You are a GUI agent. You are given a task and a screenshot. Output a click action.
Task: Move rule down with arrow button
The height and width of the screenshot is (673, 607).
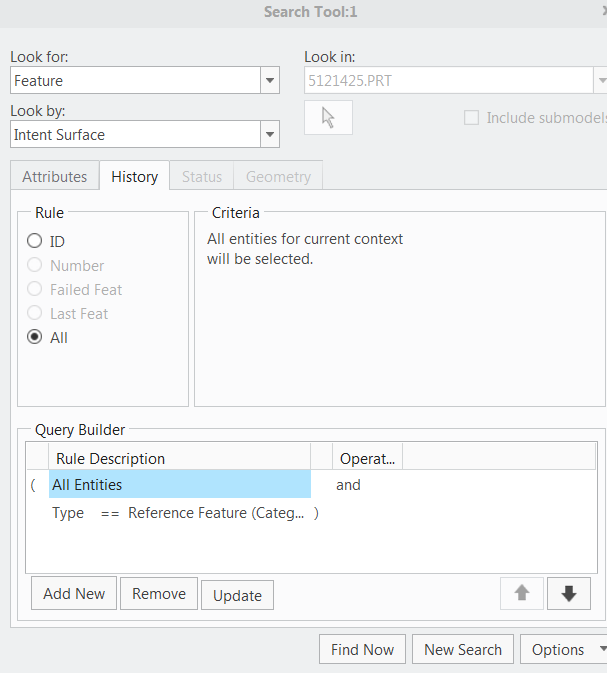[x=569, y=593]
